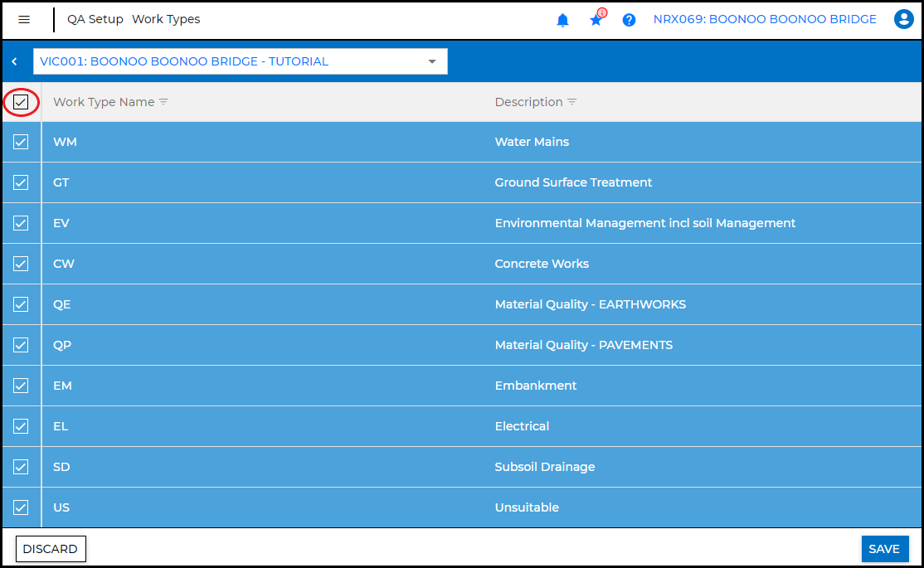Open the help question mark icon

click(629, 20)
